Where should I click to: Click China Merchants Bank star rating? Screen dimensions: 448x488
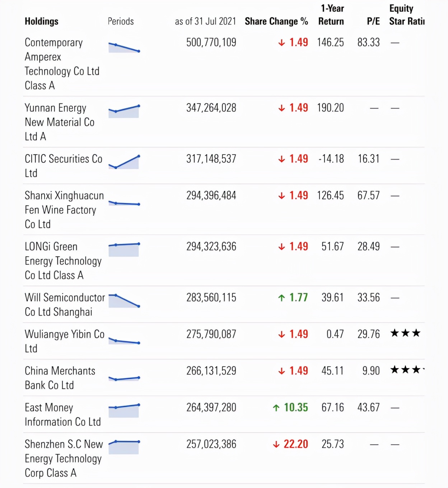coord(406,370)
